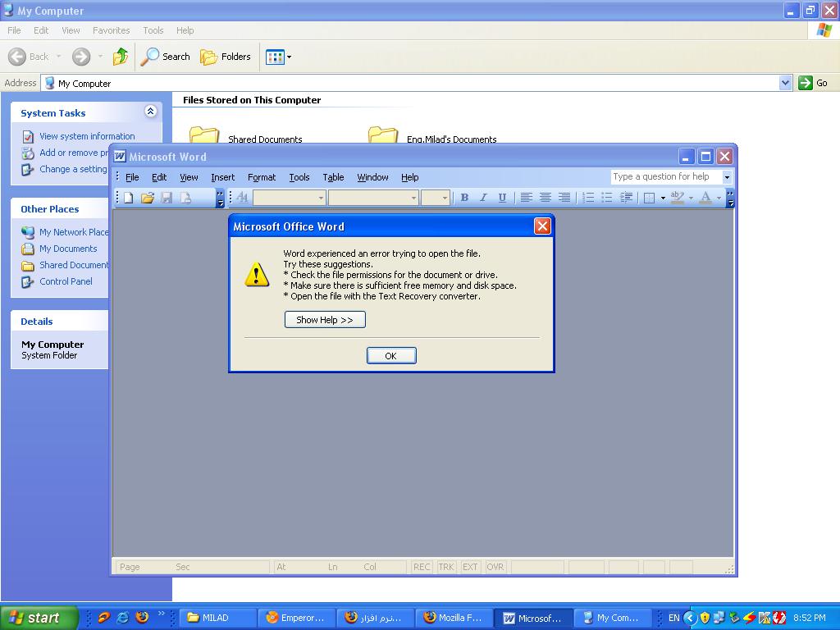This screenshot has height=630, width=840.
Task: Switch to Emperor taskbar window
Action: 296,618
